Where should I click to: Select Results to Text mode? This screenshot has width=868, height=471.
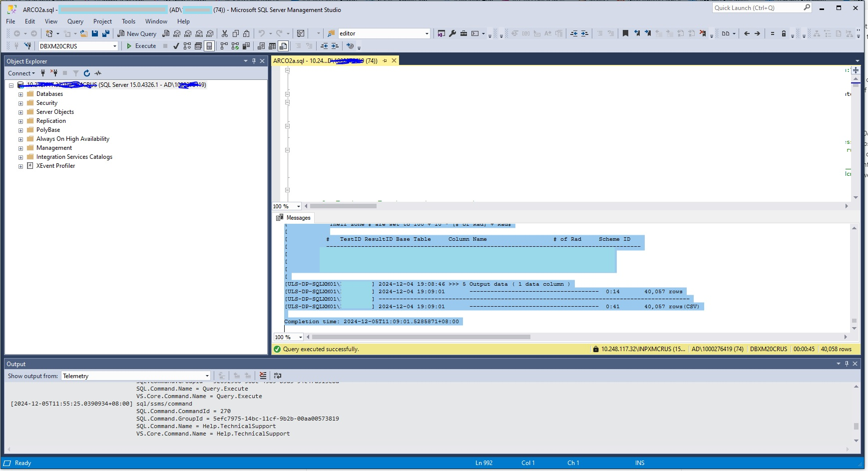[x=261, y=46]
